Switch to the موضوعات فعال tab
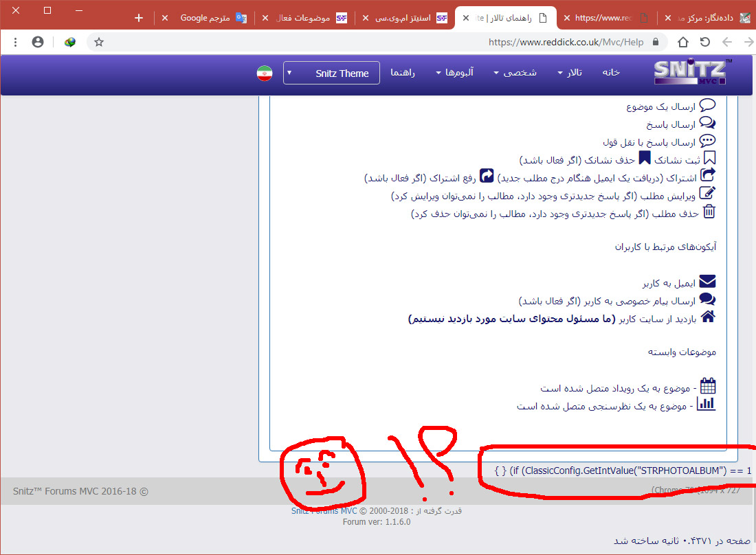This screenshot has width=756, height=555. [x=305, y=18]
